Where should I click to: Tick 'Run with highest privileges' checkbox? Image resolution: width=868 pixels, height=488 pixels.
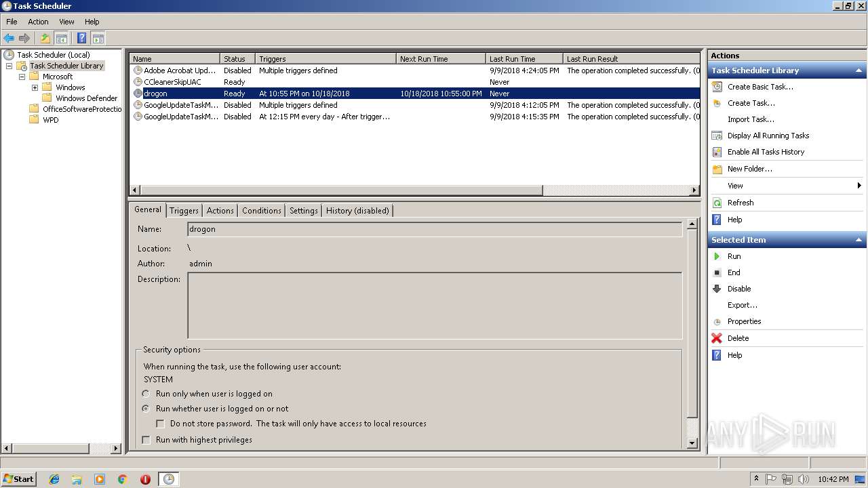pyautogui.click(x=146, y=440)
